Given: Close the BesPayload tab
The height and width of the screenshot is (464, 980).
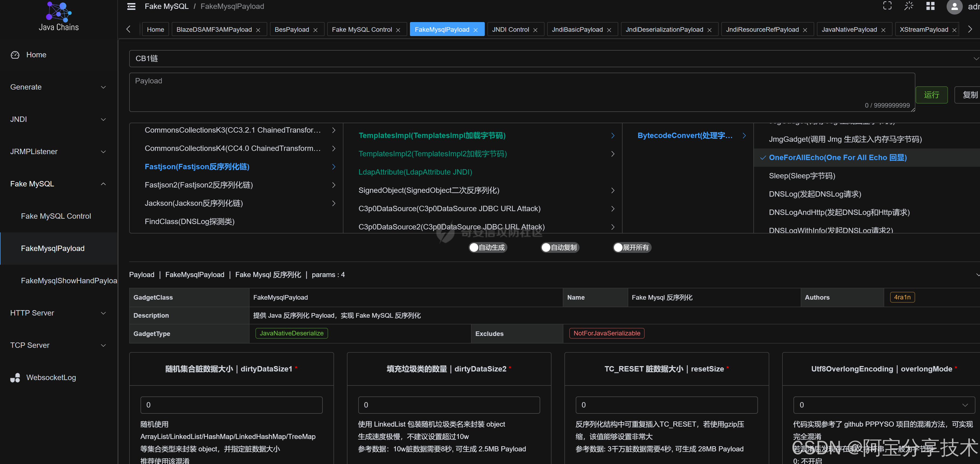Looking at the screenshot, I should pyautogui.click(x=315, y=30).
